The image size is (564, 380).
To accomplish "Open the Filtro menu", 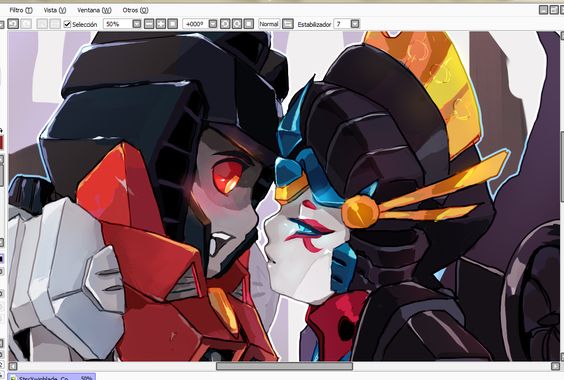I will pyautogui.click(x=21, y=10).
